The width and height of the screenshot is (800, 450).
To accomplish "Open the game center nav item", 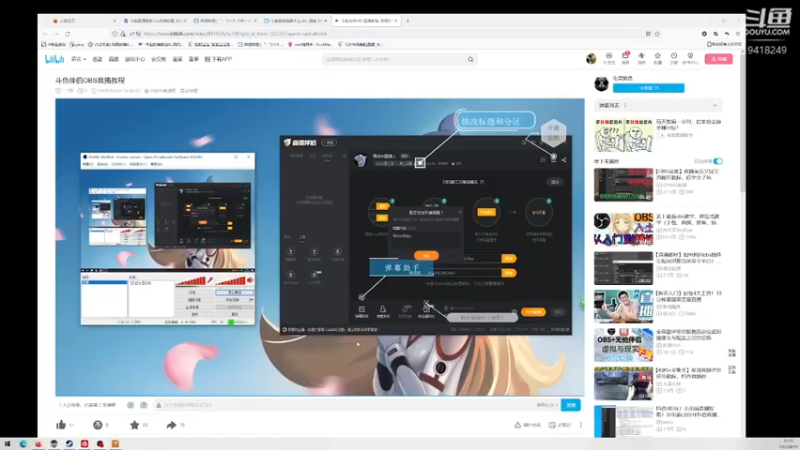I will tap(135, 59).
